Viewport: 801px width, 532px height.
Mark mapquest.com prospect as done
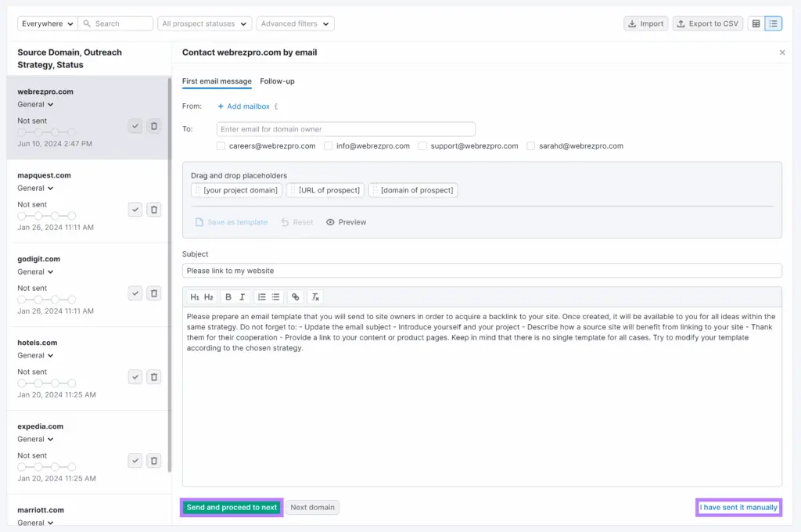pyautogui.click(x=135, y=210)
